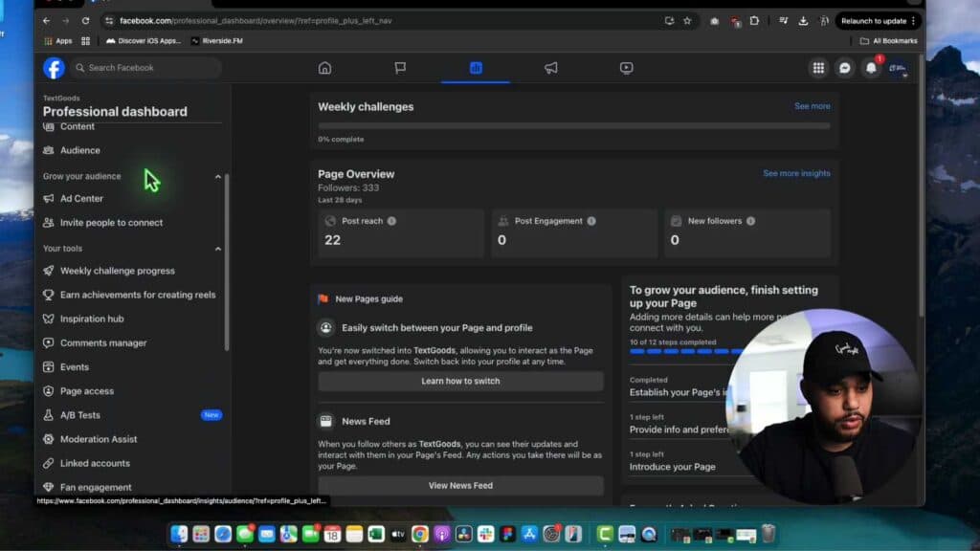Open the Pages flag icon
This screenshot has width=980, height=551.
tap(400, 68)
